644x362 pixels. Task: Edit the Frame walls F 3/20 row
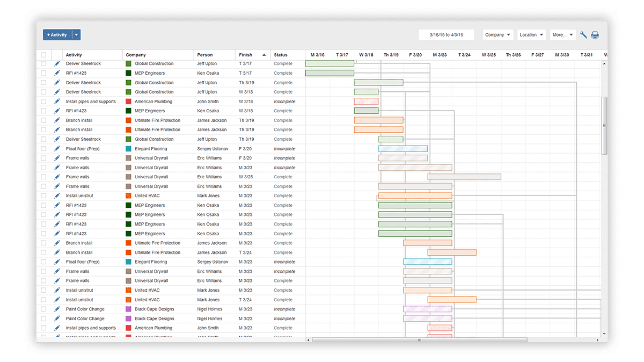pyautogui.click(x=57, y=158)
